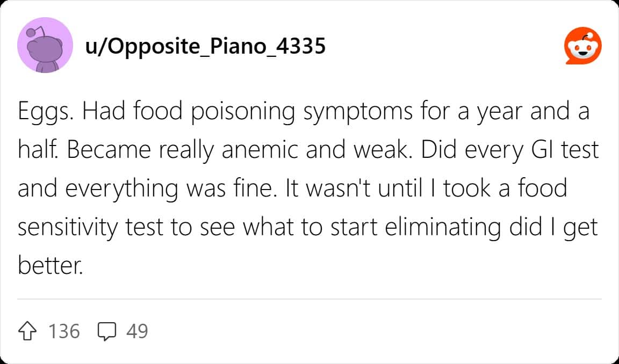The width and height of the screenshot is (619, 364).
Task: Click the comment count 49
Action: click(x=137, y=331)
